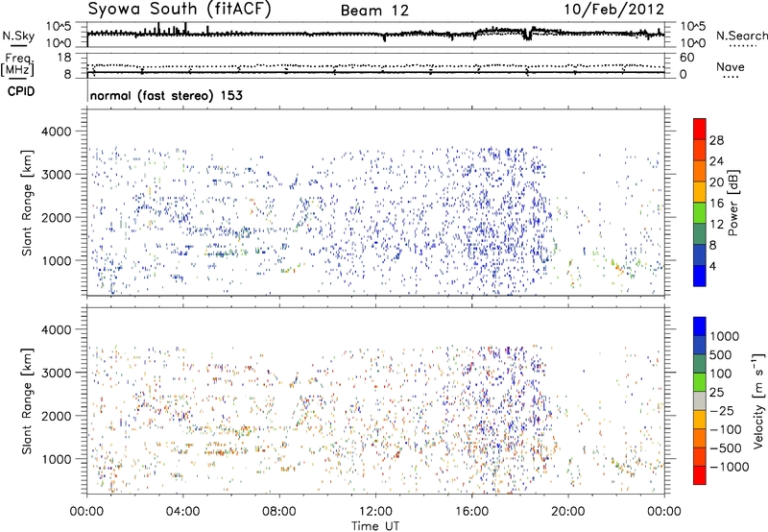The height and width of the screenshot is (532, 768).
Task: Pick the yellow segment of power colorbar
Action: coord(700,191)
